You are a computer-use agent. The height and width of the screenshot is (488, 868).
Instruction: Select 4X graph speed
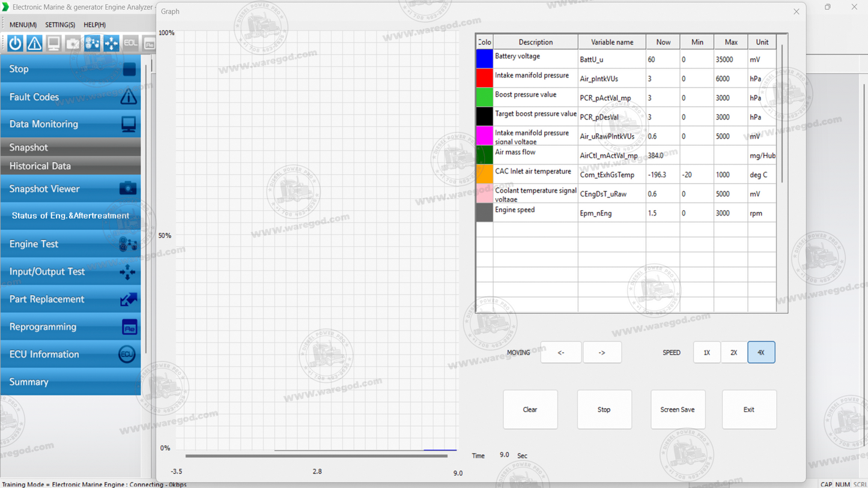(x=761, y=352)
